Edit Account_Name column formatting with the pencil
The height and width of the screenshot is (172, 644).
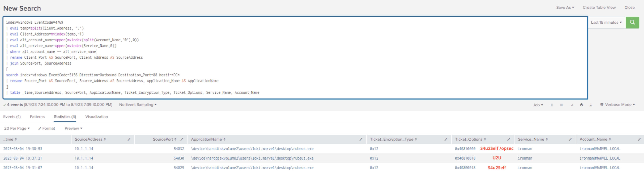(x=639, y=139)
